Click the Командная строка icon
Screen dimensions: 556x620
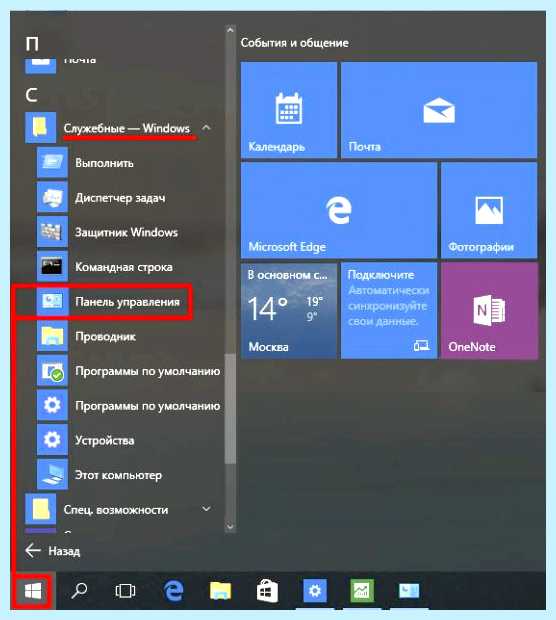(x=52, y=267)
